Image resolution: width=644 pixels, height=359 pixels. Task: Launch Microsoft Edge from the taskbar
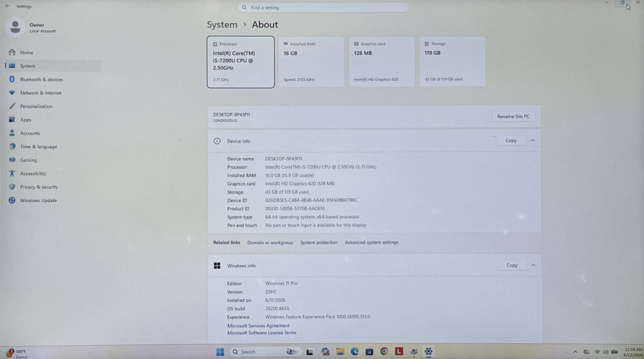click(x=355, y=352)
